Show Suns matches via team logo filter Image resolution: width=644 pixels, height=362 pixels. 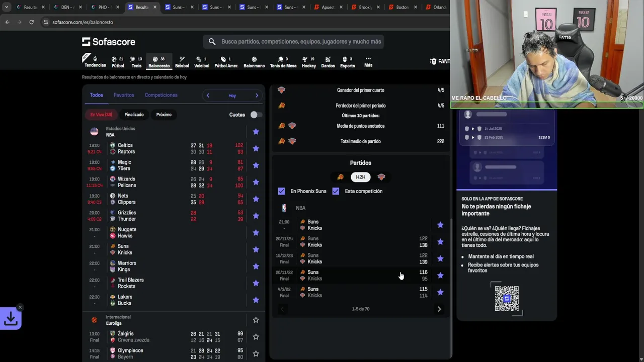point(341,177)
